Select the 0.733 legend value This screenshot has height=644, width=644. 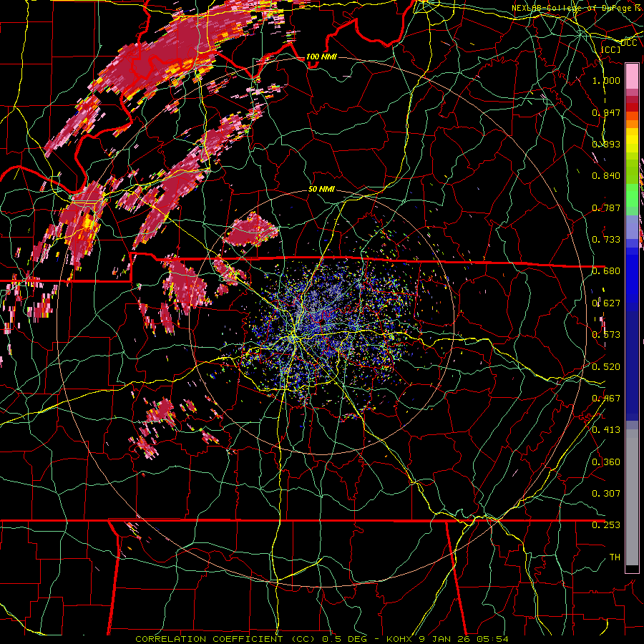606,239
